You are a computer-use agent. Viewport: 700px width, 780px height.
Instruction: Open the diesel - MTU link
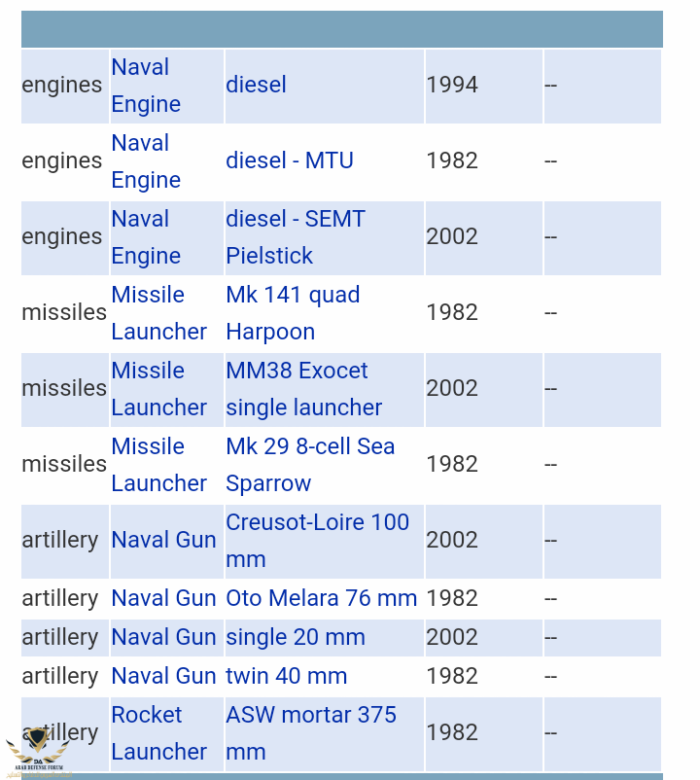289,160
